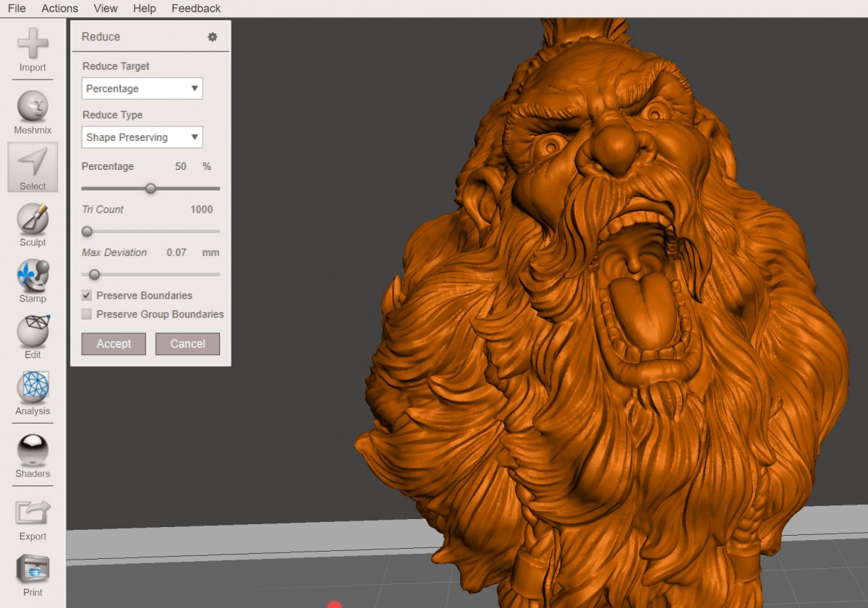Uncheck Preserve Boundaries

pos(87,295)
